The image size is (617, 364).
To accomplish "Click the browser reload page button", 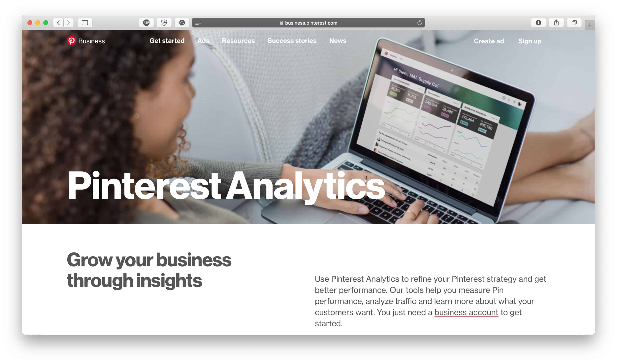I will click(419, 22).
